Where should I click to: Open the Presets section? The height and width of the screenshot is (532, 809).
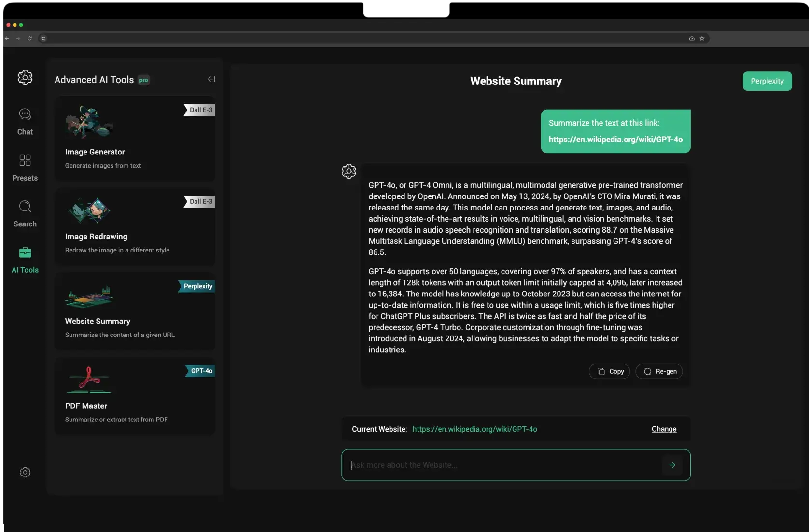pyautogui.click(x=25, y=168)
